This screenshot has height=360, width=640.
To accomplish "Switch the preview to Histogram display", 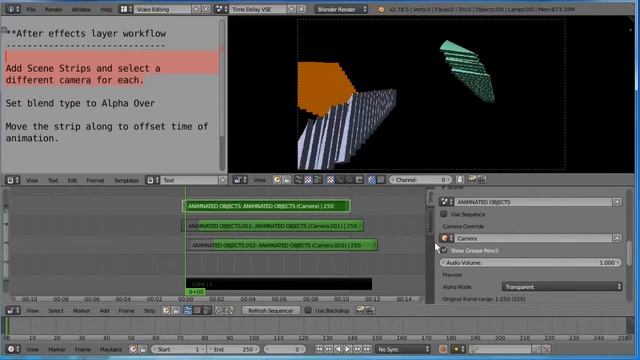I will click(358, 180).
